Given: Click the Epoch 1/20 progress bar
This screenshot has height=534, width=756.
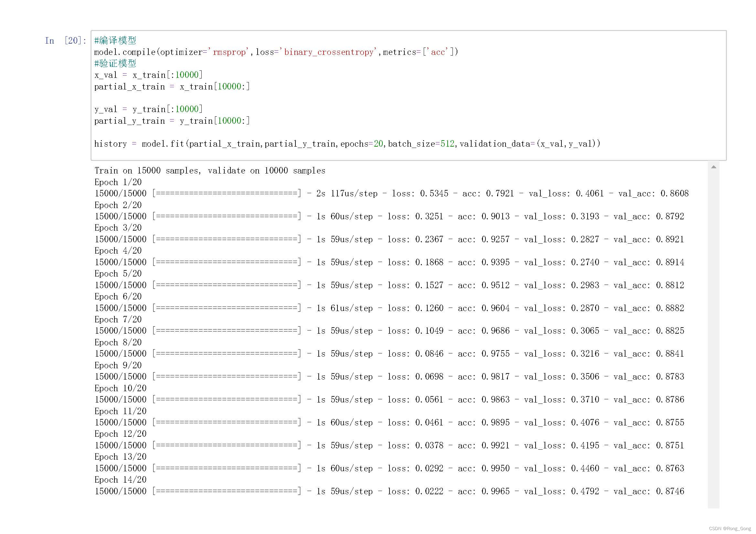Looking at the screenshot, I should pos(227,193).
